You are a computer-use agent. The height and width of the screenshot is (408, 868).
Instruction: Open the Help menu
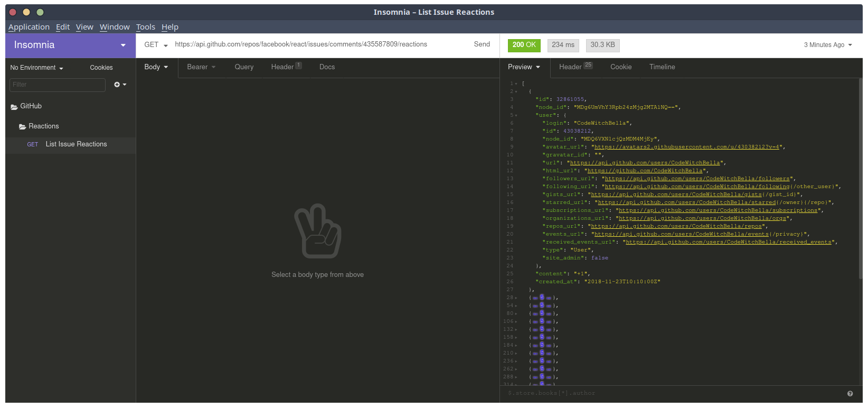click(x=170, y=27)
